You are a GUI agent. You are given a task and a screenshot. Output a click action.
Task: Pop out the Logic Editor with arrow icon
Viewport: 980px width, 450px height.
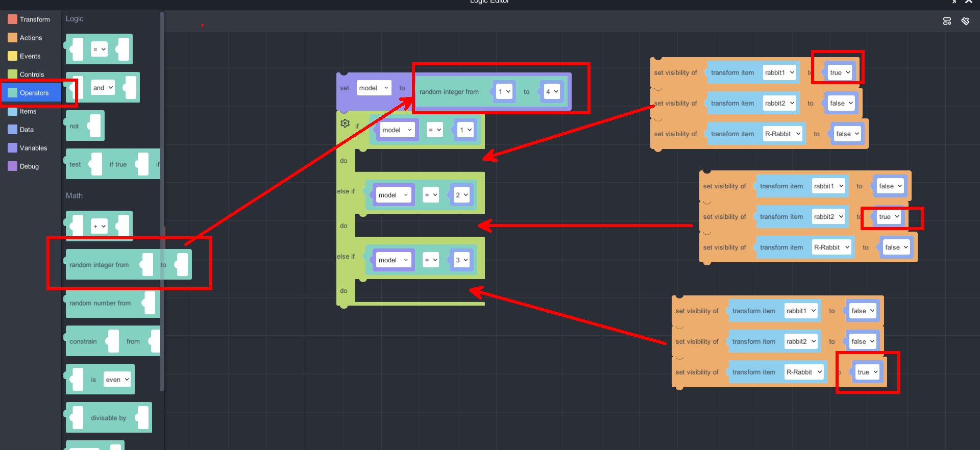click(x=953, y=2)
